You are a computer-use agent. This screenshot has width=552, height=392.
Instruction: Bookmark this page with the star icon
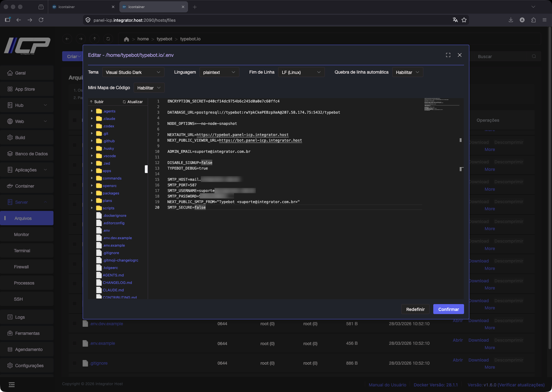coord(464,20)
